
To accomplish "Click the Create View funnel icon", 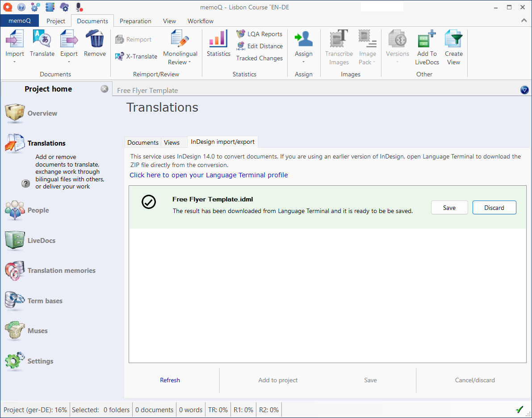I will coord(454,38).
